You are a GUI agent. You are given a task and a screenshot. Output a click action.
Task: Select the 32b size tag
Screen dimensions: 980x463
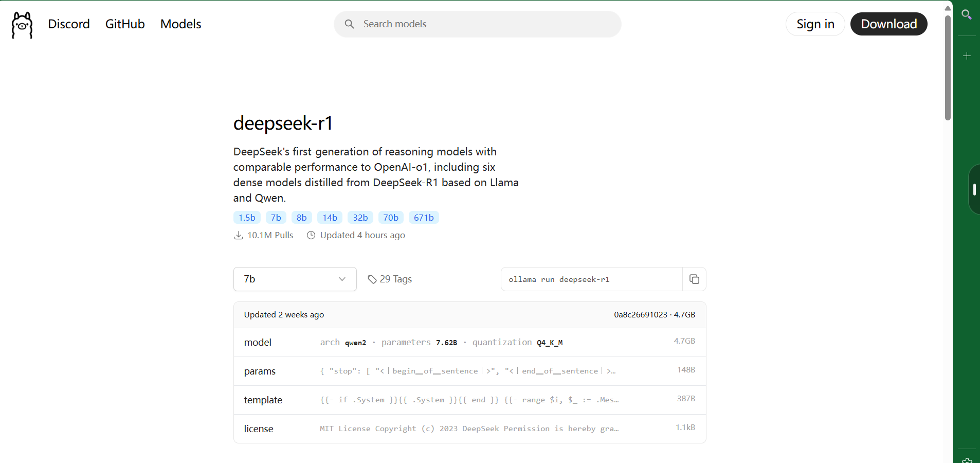(x=360, y=218)
